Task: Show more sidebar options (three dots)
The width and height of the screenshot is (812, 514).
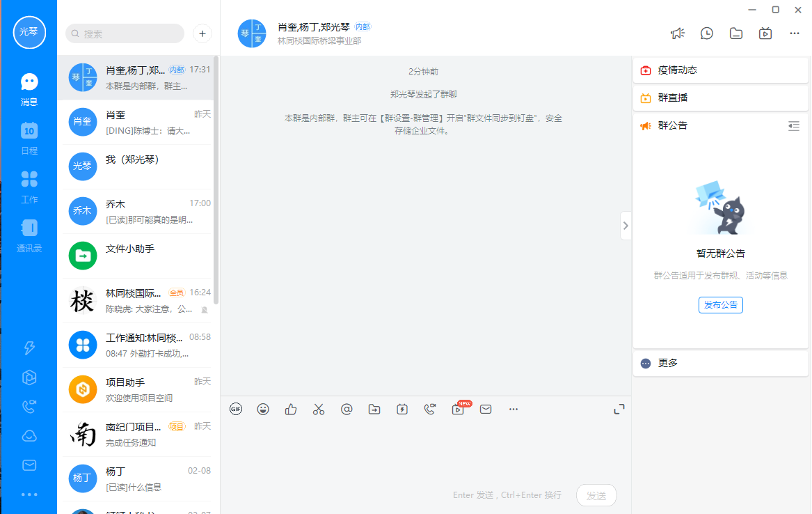Action: click(29, 494)
